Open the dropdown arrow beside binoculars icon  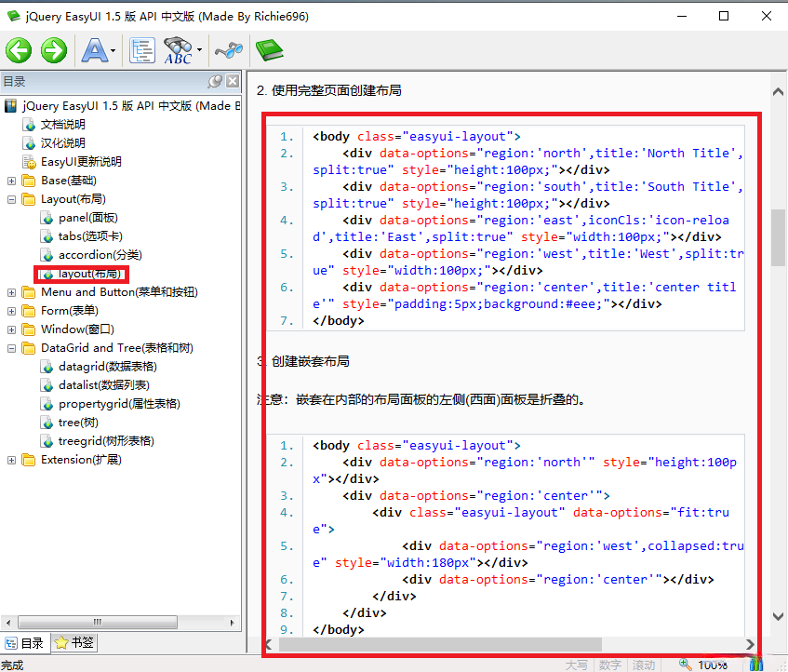[x=199, y=51]
